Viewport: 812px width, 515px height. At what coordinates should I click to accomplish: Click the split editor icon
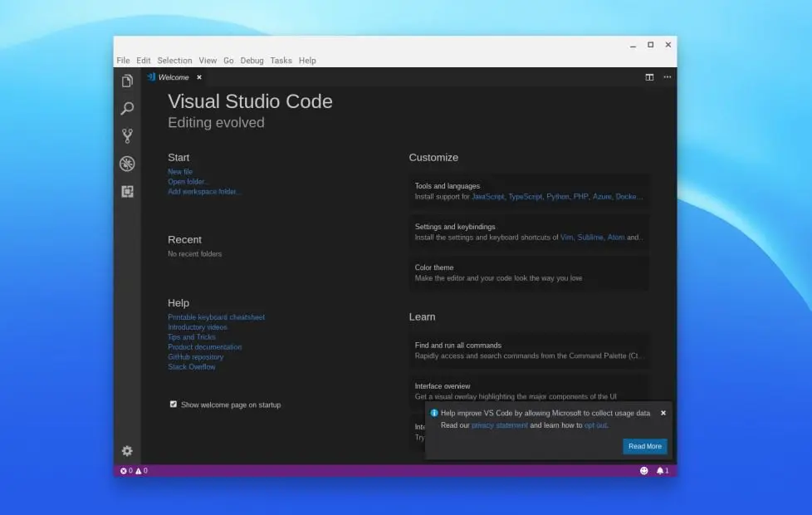tap(649, 77)
